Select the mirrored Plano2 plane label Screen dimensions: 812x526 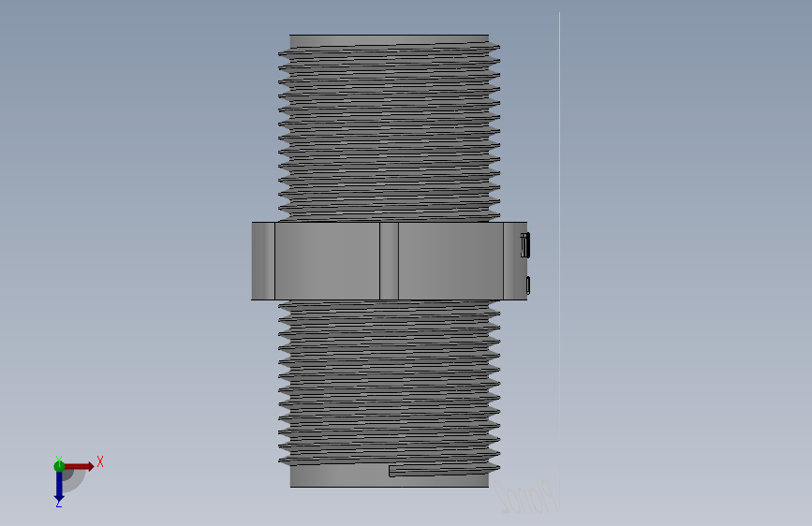pos(526,497)
